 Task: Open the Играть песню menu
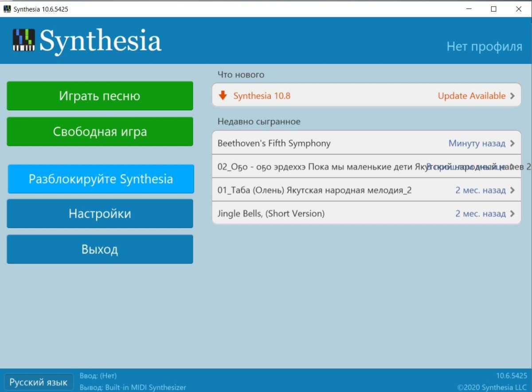tap(100, 96)
